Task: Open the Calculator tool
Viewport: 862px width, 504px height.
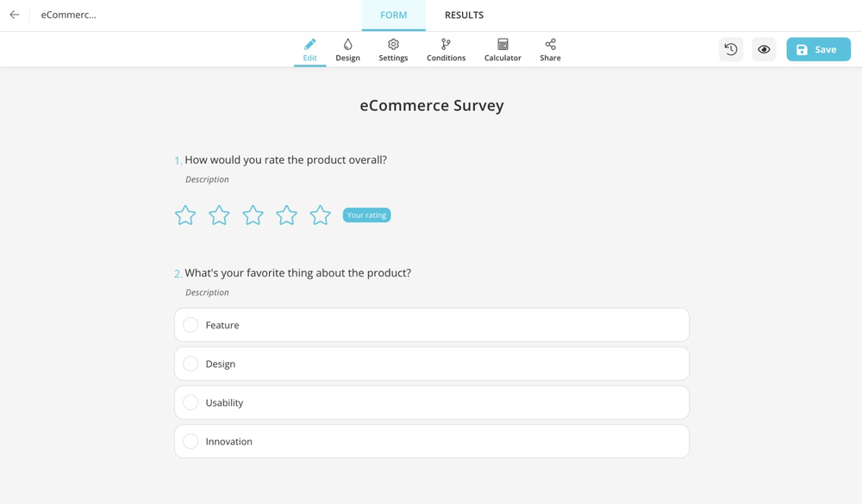Action: tap(503, 50)
